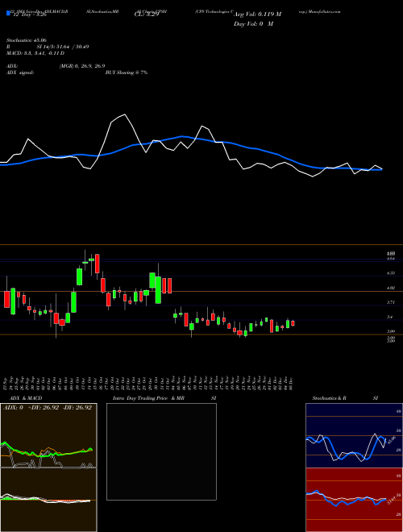Click the 'CL: 3.29' closing price text
Viewport: 403px width, 532px height.
point(146,15)
